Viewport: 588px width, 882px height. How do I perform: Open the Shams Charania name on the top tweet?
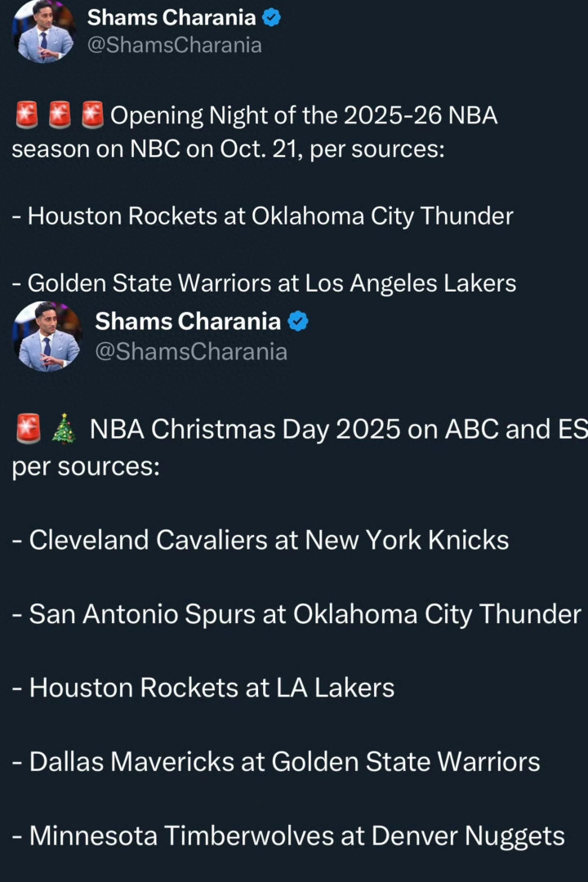coord(172,17)
